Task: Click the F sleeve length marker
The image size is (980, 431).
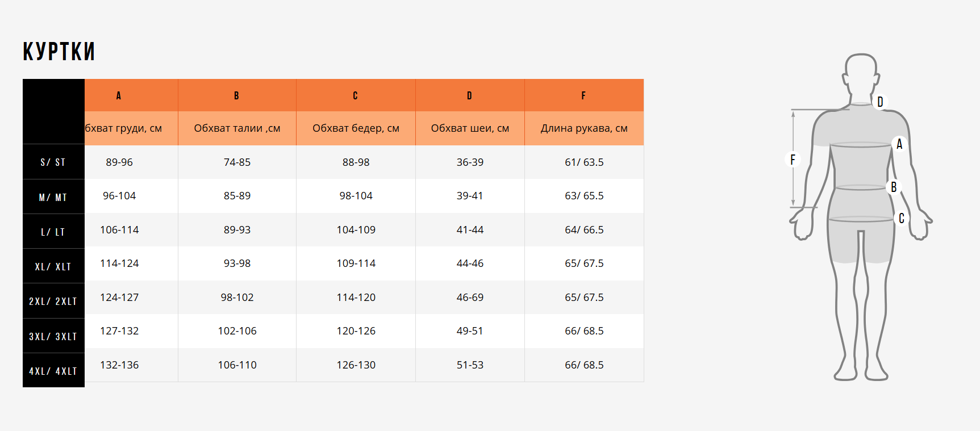Action: click(x=793, y=160)
